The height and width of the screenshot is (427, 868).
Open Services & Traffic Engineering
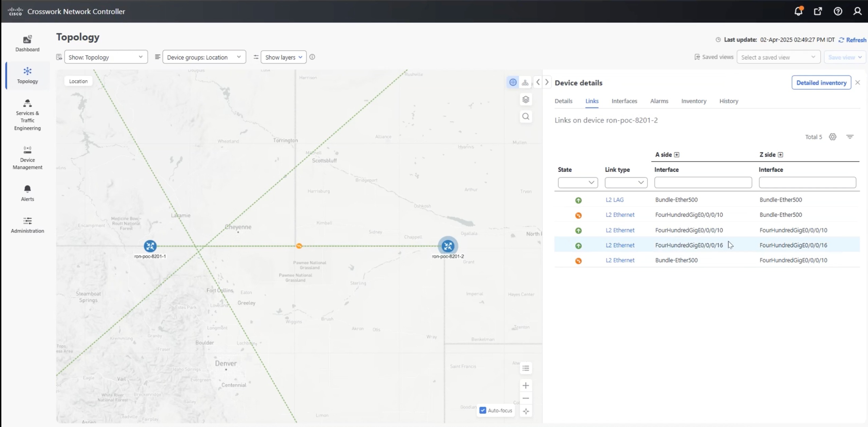click(28, 115)
